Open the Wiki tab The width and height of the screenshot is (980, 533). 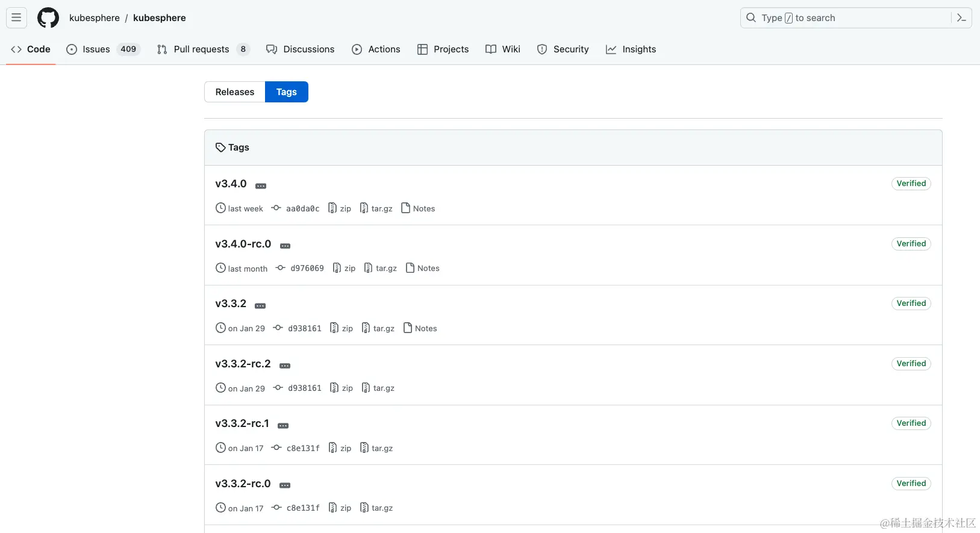[503, 49]
